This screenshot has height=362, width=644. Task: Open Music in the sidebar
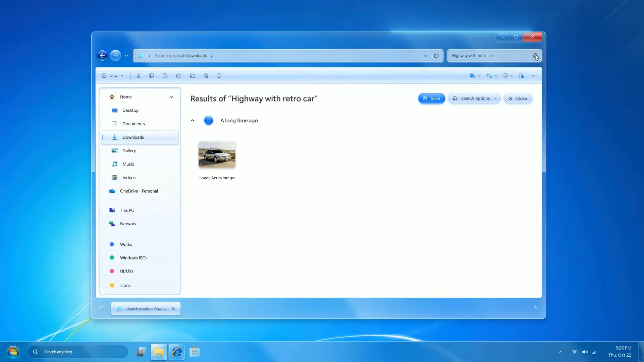140,164
